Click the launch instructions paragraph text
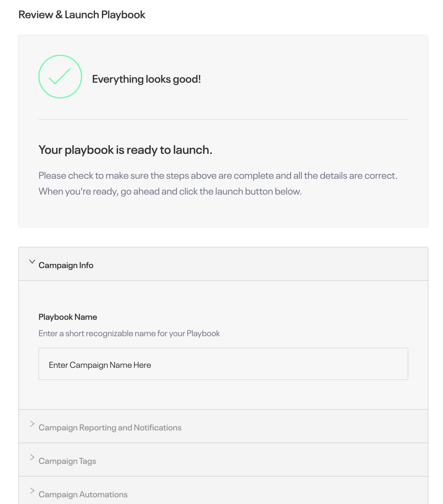The height and width of the screenshot is (504, 443). click(x=218, y=184)
